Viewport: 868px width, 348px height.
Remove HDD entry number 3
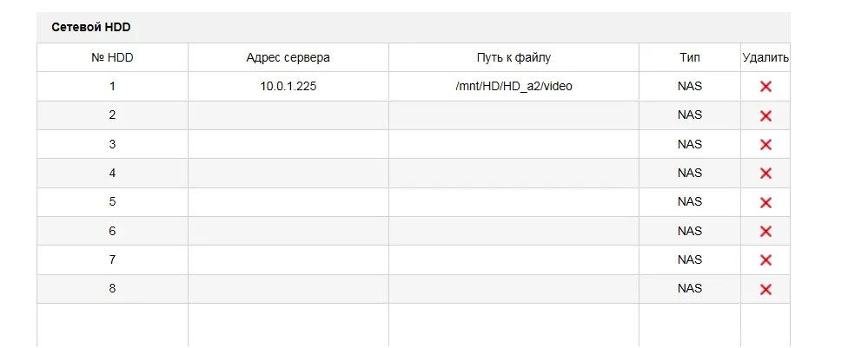[x=765, y=145]
